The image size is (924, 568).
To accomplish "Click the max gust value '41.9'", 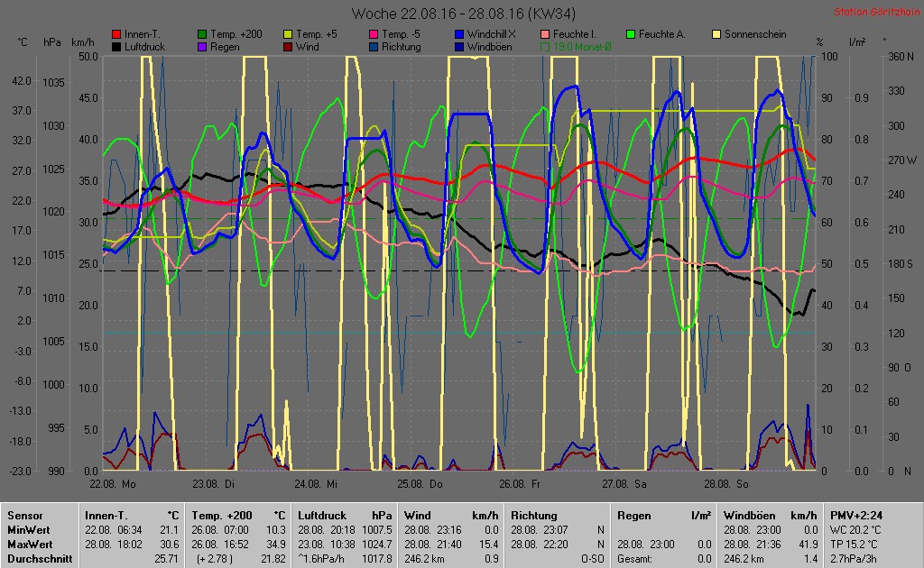I will [x=808, y=545].
